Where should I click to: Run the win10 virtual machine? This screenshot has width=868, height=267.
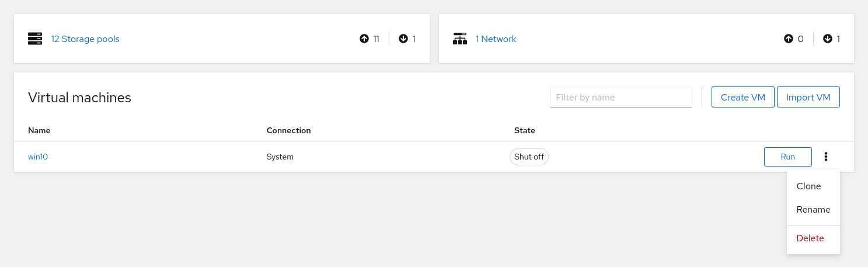[787, 157]
